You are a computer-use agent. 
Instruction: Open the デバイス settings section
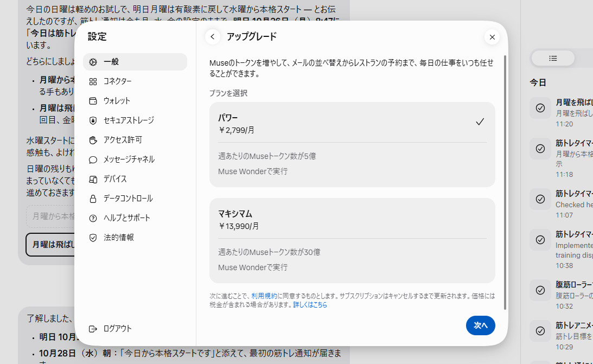pyautogui.click(x=135, y=179)
